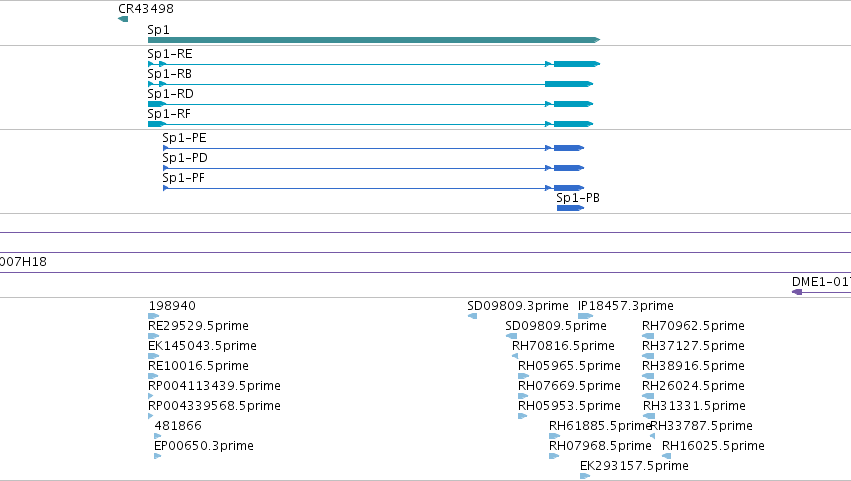851x481 pixels.
Task: Click the Sp1-PB protein glyph
Action: (570, 208)
